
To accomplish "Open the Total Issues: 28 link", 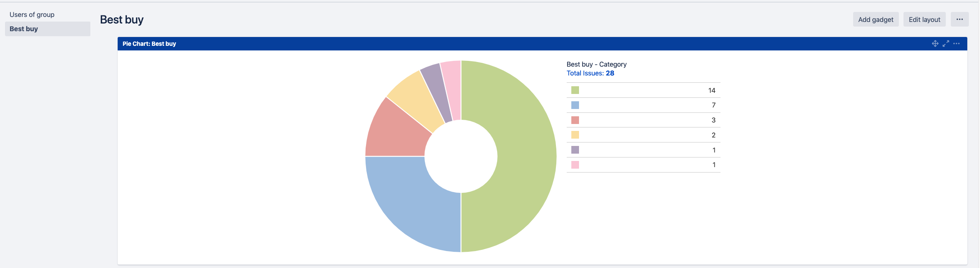I will pyautogui.click(x=590, y=73).
